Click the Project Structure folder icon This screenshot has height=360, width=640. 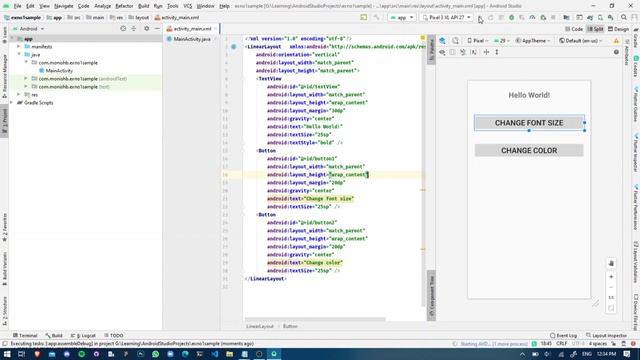[x=566, y=18]
